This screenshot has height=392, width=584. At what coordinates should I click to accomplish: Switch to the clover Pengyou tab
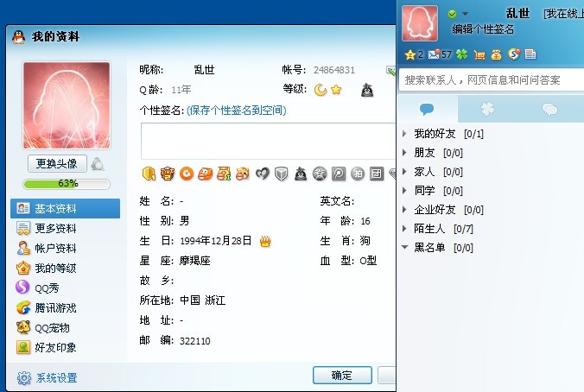(x=487, y=109)
